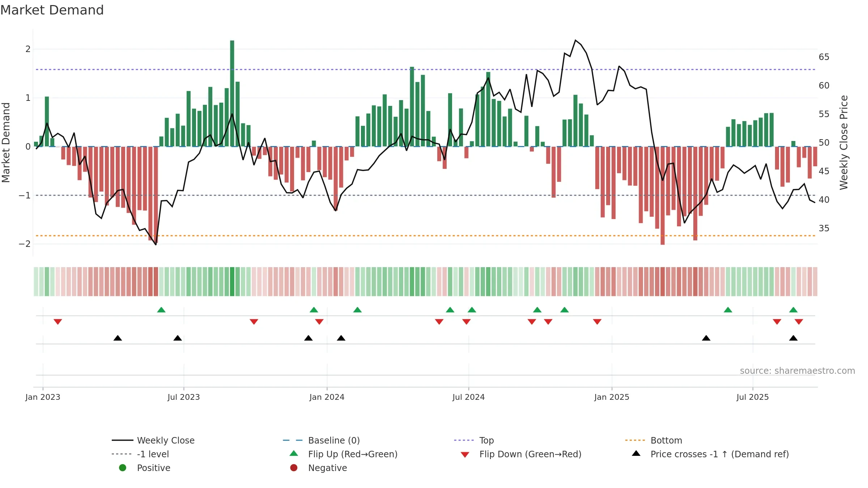Image resolution: width=868 pixels, height=488 pixels.
Task: Click the black price-cross triangle just before Jul 2023
Action: 178,338
